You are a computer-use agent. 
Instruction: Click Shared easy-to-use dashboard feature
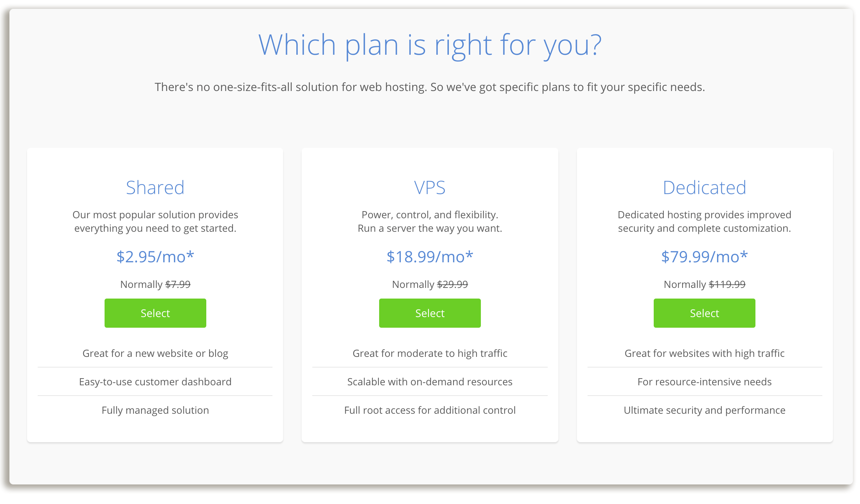(x=155, y=382)
